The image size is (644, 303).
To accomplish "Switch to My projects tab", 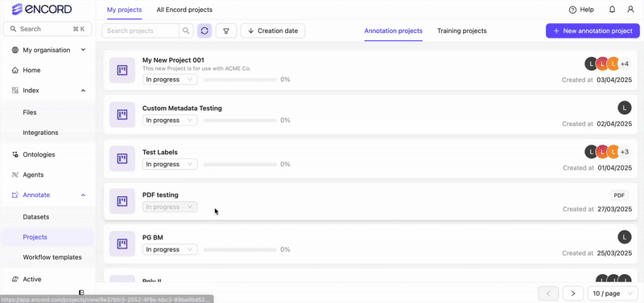I will (125, 10).
